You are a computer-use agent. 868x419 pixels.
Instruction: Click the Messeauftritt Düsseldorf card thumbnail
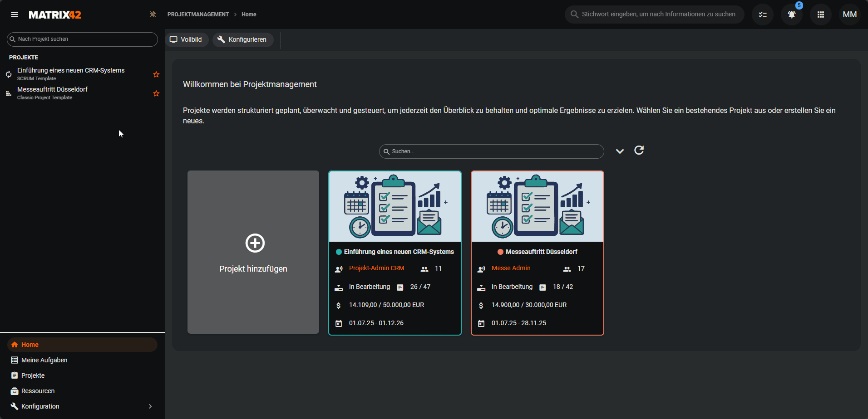point(537,207)
